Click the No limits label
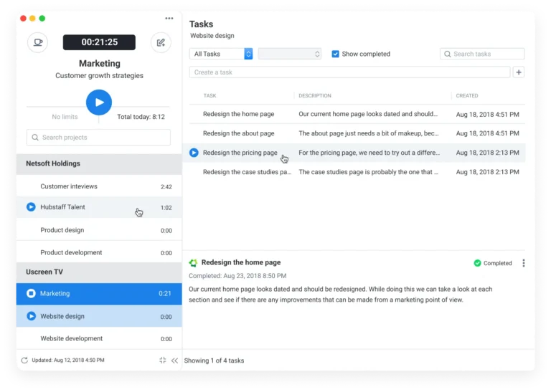 tap(65, 117)
